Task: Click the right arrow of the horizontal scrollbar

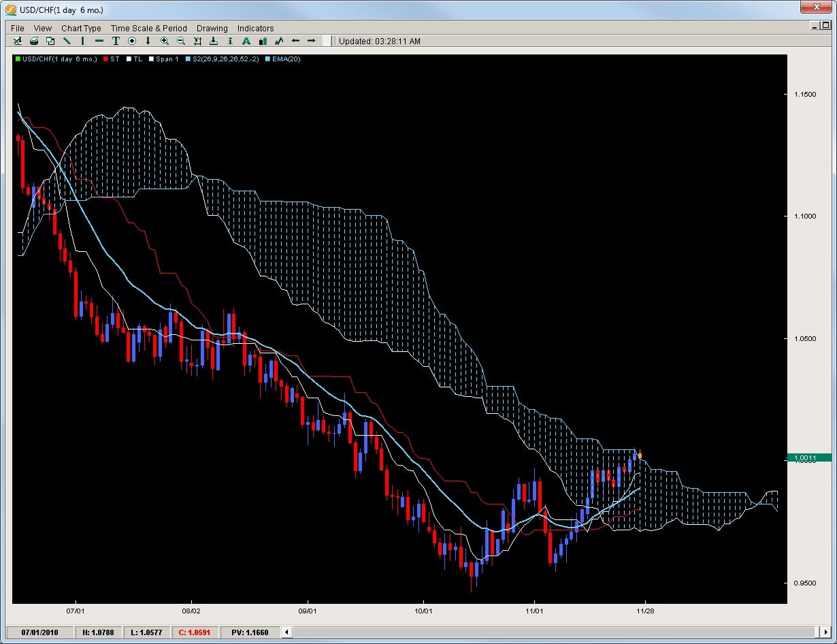Action: (826, 632)
